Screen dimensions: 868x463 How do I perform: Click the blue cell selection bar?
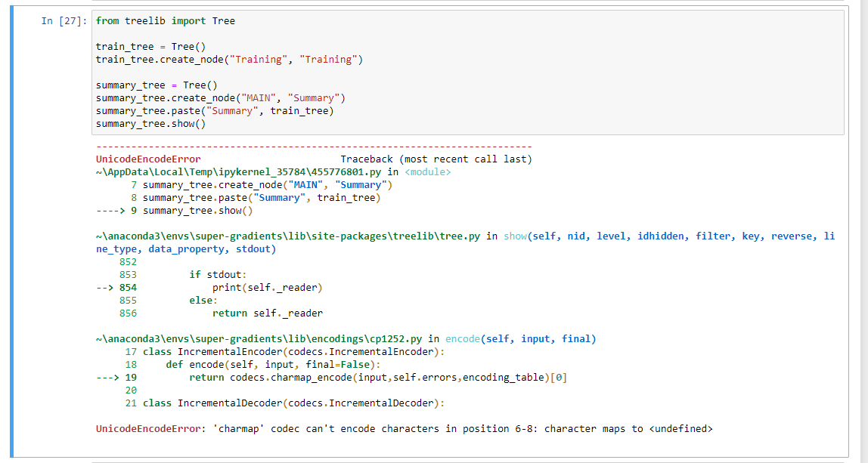9,227
